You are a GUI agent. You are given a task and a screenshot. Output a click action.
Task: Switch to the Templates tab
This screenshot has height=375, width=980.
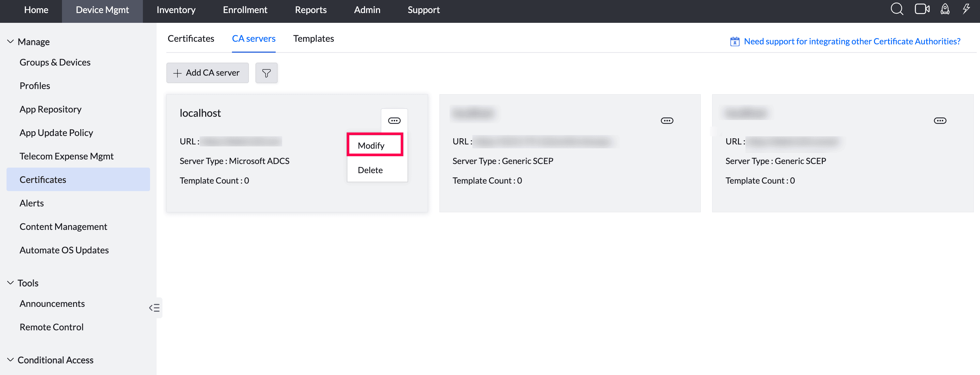[314, 38]
